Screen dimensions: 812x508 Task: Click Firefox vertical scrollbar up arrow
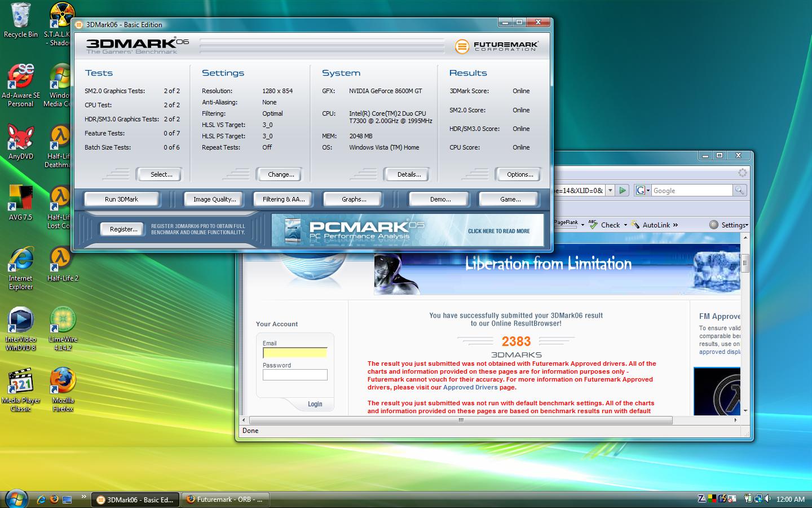[x=745, y=238]
